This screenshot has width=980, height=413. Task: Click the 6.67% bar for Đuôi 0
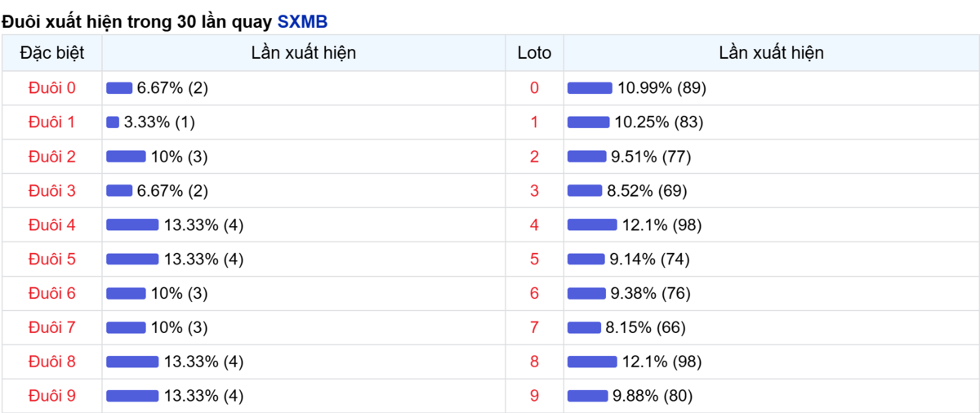(x=119, y=88)
